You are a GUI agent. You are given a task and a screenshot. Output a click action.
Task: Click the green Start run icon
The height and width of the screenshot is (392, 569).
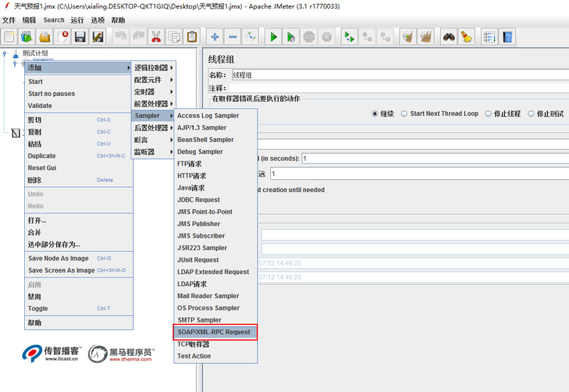tap(274, 37)
